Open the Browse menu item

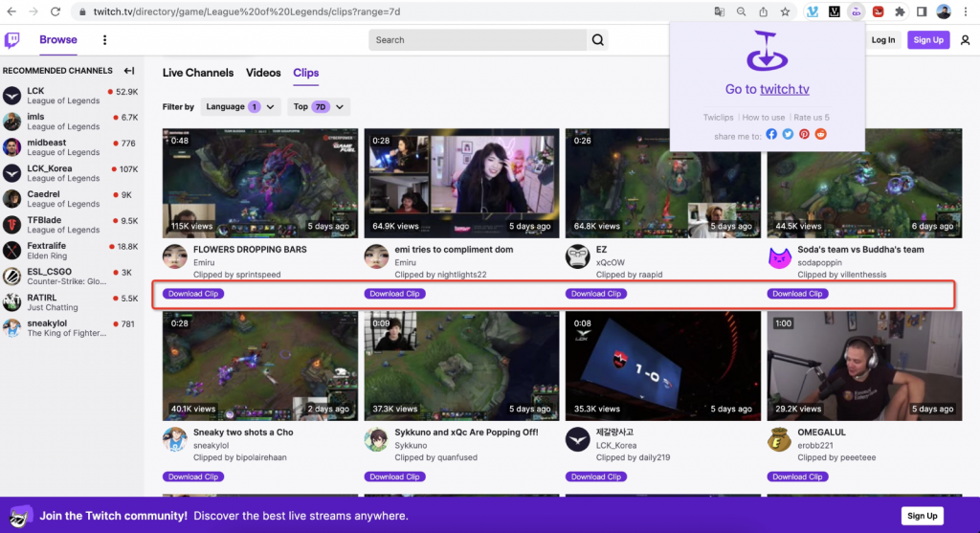pos(58,39)
